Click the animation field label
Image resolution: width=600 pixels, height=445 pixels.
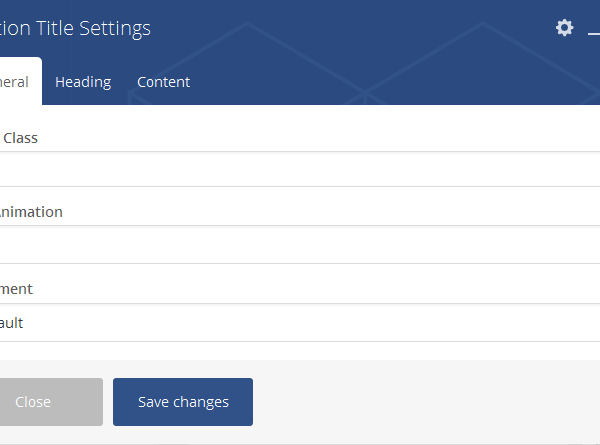(31, 212)
